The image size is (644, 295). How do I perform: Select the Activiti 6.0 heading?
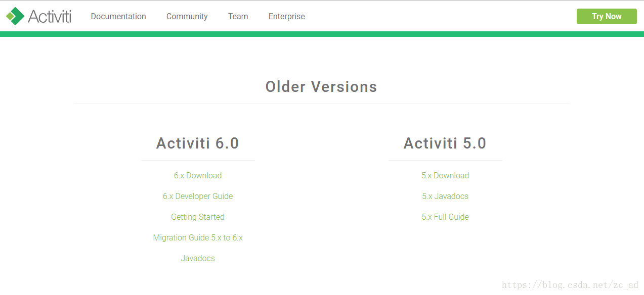pos(198,143)
